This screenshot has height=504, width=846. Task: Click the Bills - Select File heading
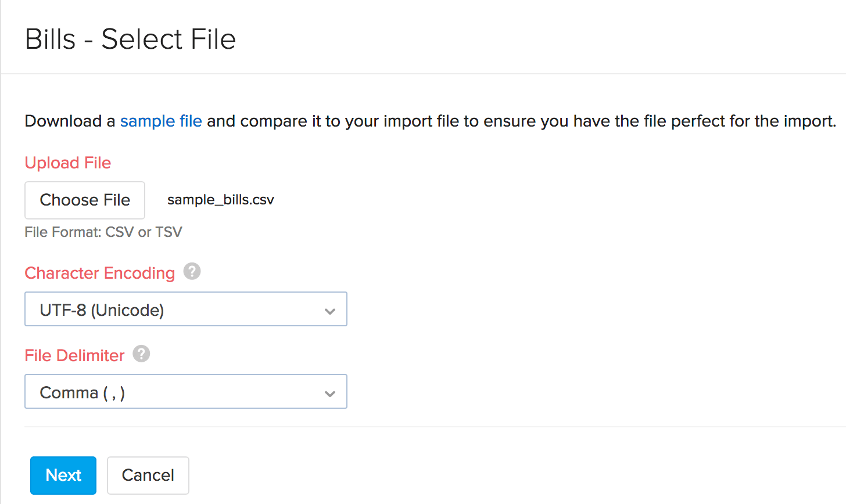[x=130, y=39]
